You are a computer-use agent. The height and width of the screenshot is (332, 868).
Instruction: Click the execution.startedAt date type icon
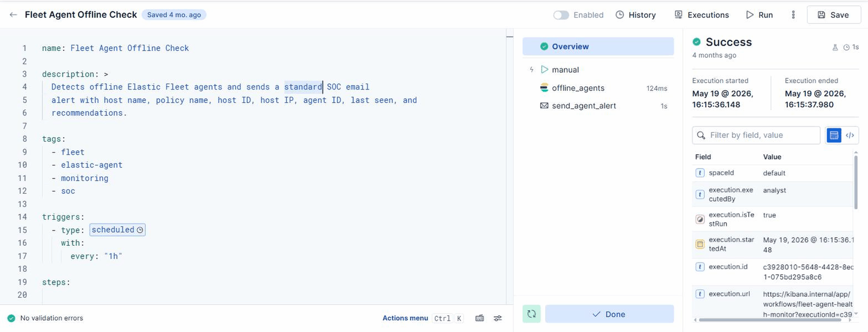click(x=700, y=244)
